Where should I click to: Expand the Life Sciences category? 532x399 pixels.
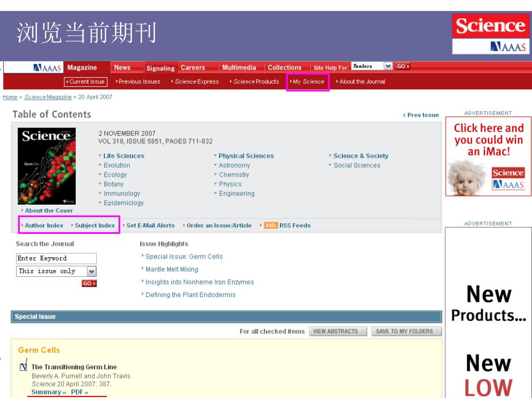pos(124,156)
